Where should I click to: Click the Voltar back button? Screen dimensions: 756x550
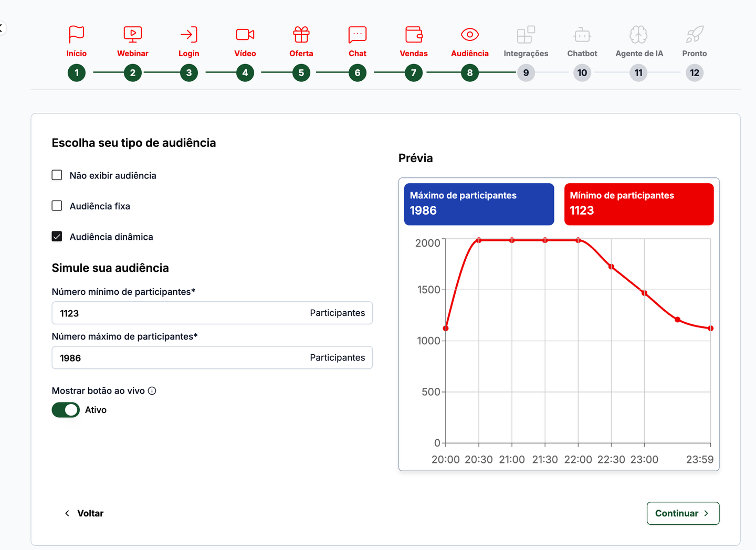click(x=84, y=513)
